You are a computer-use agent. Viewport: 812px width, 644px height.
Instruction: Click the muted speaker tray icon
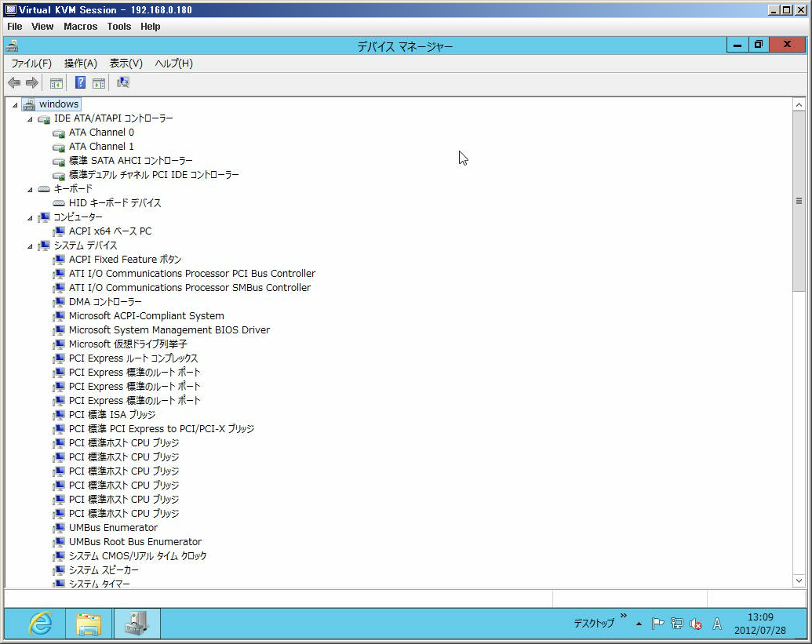point(696,624)
